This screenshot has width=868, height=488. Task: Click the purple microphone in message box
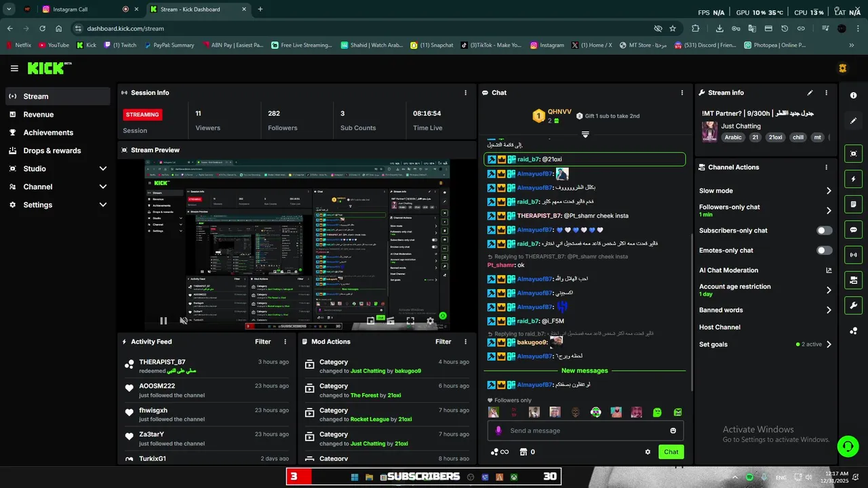tap(498, 430)
